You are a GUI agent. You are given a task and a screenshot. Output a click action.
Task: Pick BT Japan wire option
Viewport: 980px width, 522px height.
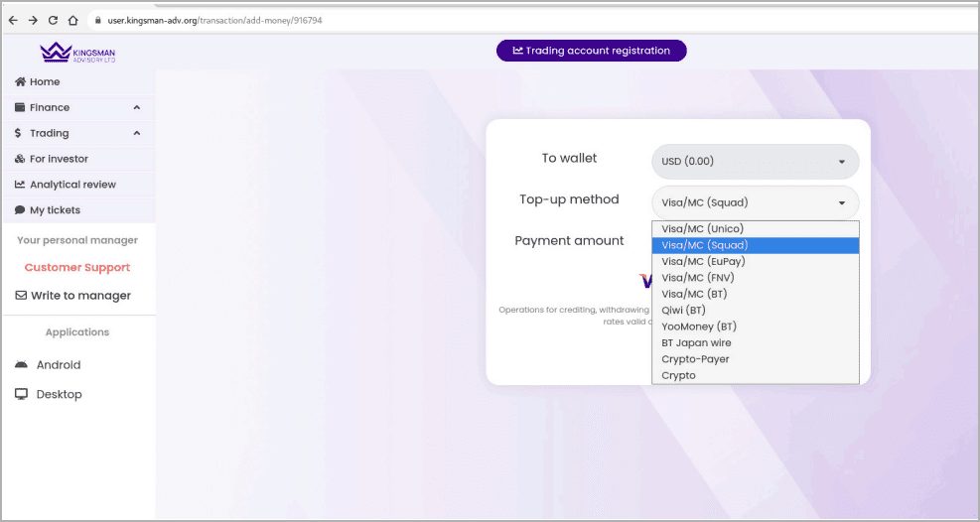[x=696, y=343]
